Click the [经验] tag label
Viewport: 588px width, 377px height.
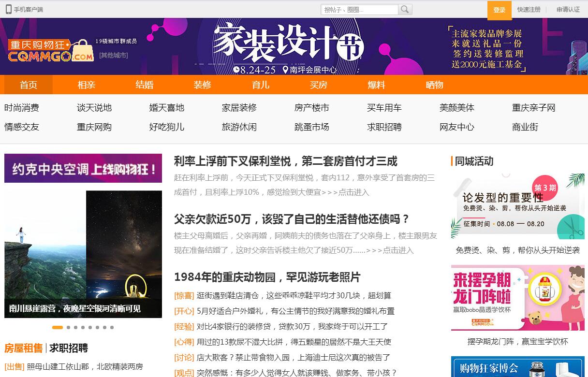(x=184, y=326)
